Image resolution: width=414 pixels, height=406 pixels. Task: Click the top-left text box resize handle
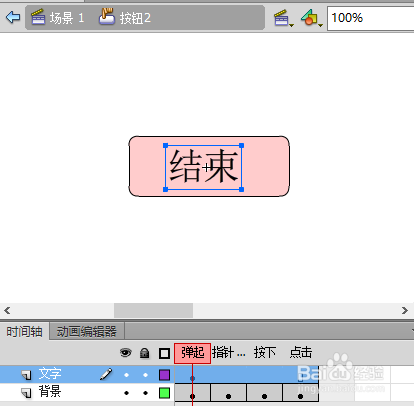[165, 146]
